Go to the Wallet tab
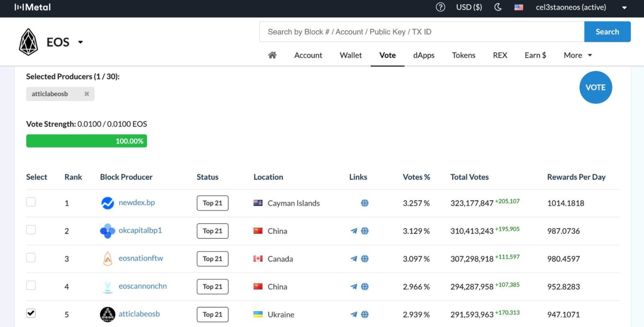Image resolution: width=644 pixels, height=327 pixels. click(351, 55)
